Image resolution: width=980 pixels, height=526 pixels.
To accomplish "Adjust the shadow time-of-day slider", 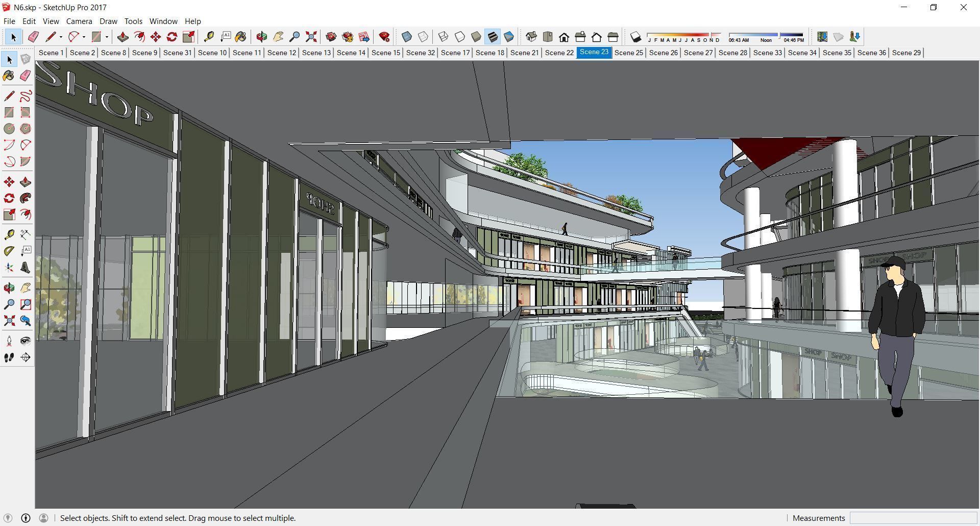I will 766,37.
